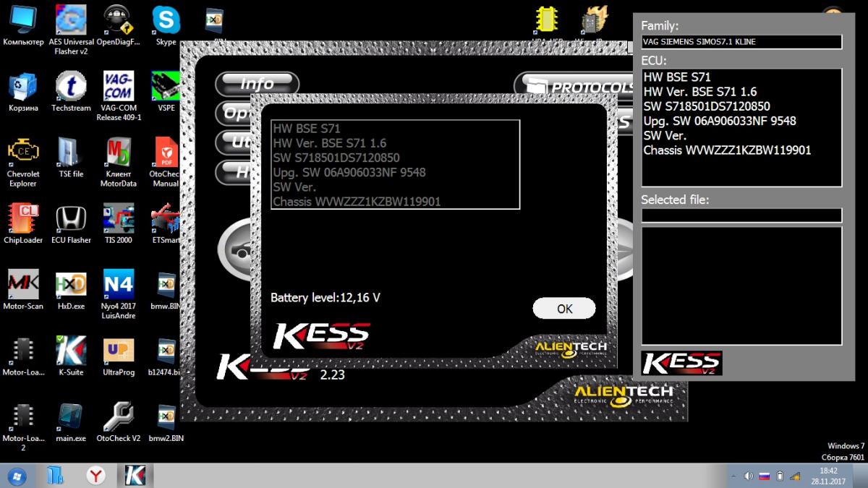
Task: Open the network signal tray icon
Action: (795, 476)
